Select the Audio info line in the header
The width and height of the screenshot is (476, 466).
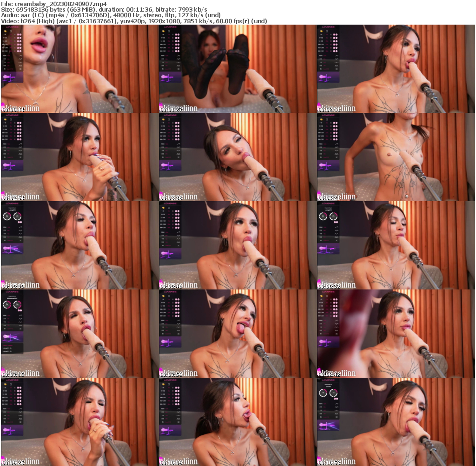112,14
